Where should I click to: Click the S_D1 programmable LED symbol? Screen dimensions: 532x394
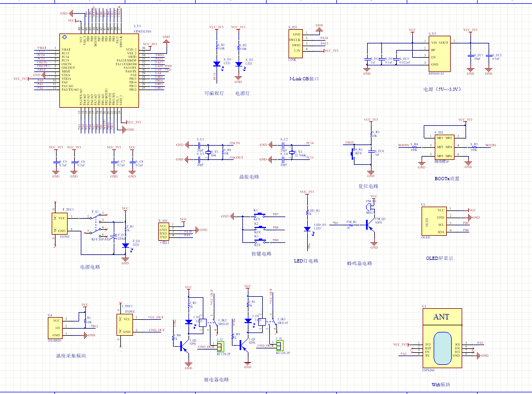[x=216, y=64]
